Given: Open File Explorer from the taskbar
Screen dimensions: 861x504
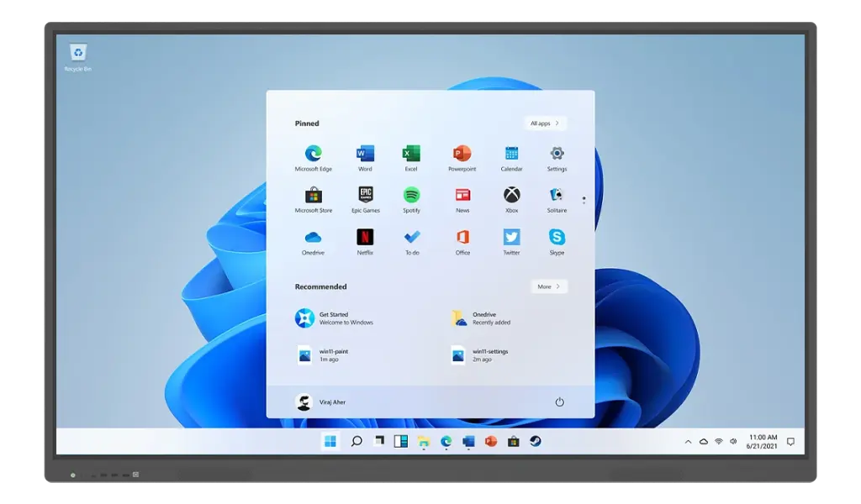Looking at the screenshot, I should click(424, 442).
